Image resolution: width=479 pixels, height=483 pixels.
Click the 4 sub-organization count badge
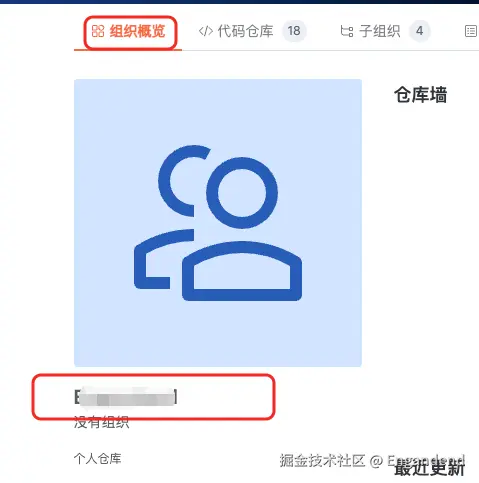tap(419, 31)
